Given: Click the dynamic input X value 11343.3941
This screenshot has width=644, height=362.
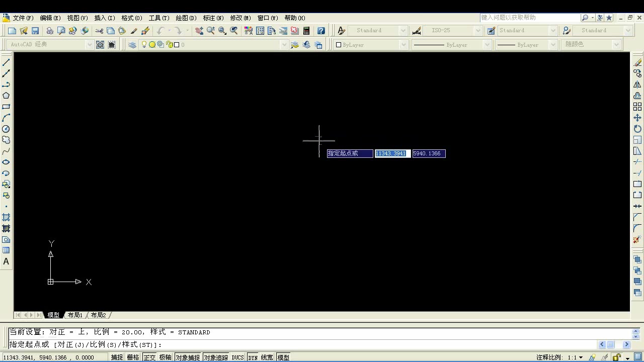Looking at the screenshot, I should tap(392, 153).
